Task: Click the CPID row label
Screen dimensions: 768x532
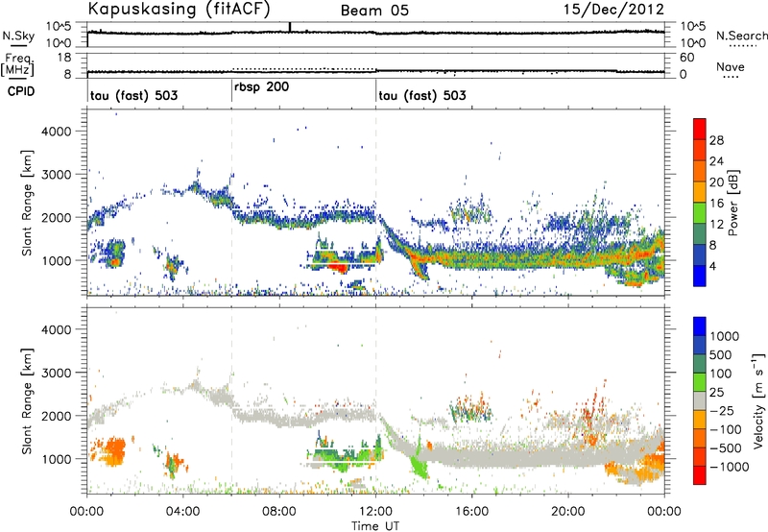Action: [21, 91]
